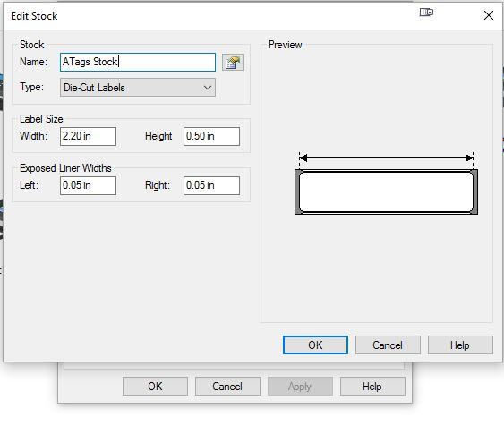Click Help in the background dialog
The image size is (504, 434).
[x=372, y=387]
